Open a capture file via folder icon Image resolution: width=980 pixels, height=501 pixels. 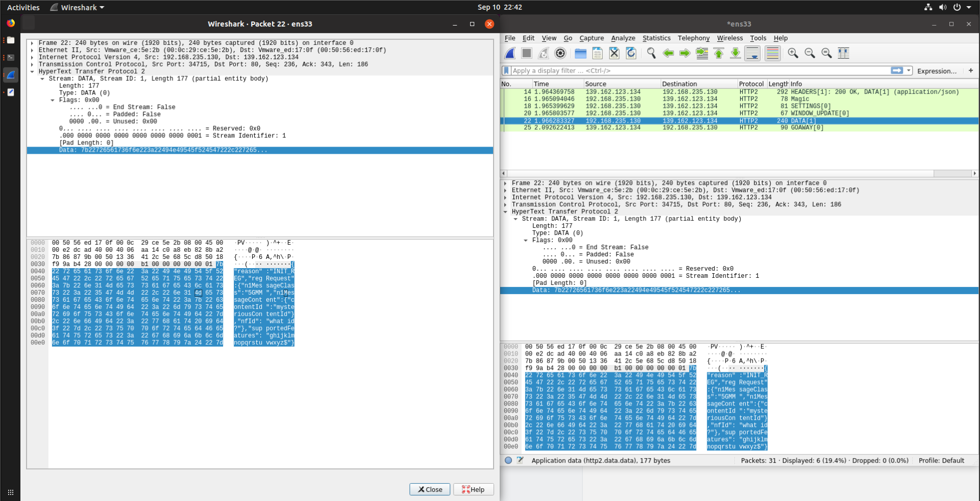580,53
